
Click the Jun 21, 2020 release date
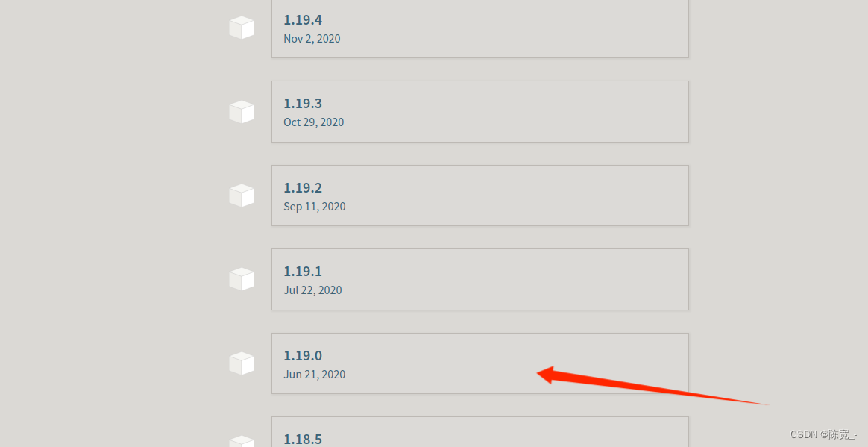click(315, 375)
